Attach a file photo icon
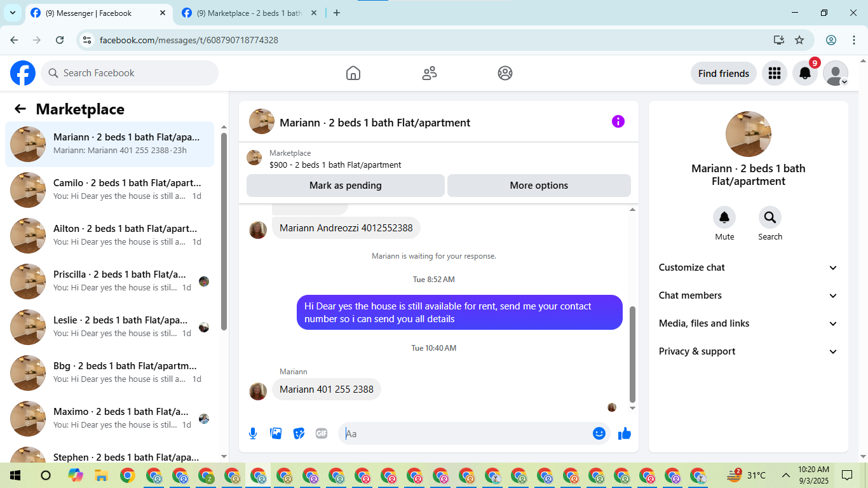Image resolution: width=868 pixels, height=488 pixels. 276,433
